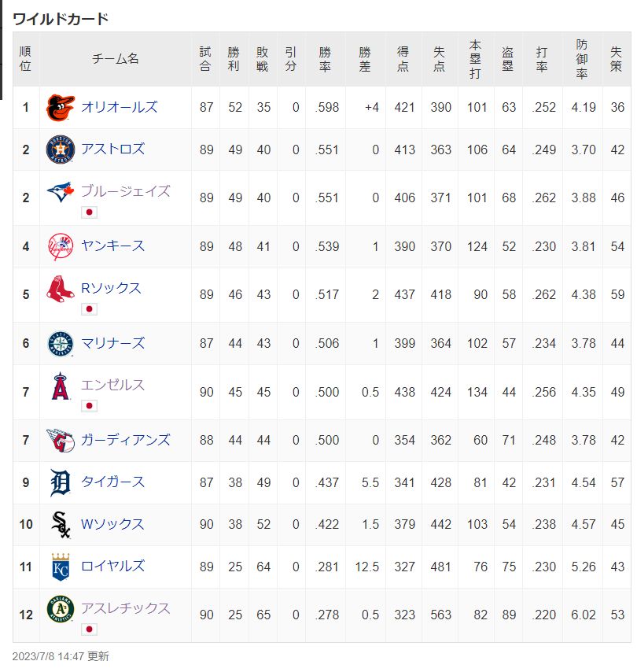Click the Athletics logo
This screenshot has height=672, width=637.
pyautogui.click(x=61, y=608)
